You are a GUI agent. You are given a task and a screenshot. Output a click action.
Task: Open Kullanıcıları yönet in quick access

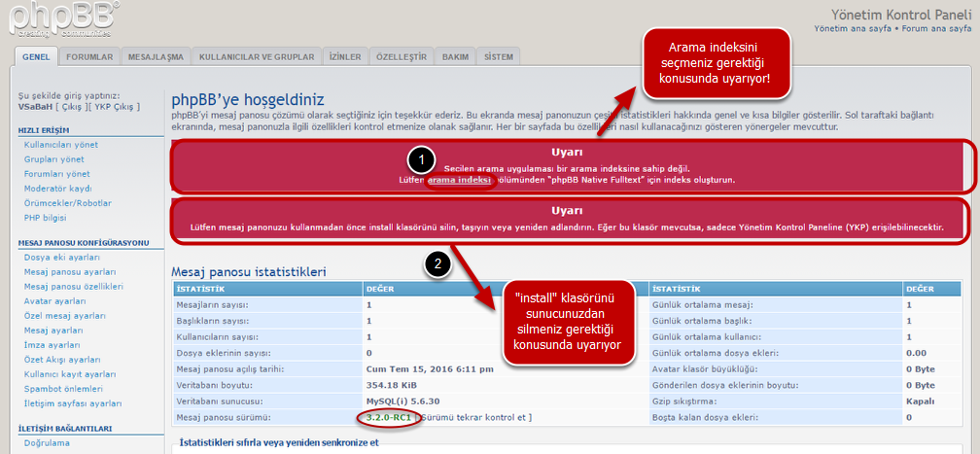click(60, 145)
